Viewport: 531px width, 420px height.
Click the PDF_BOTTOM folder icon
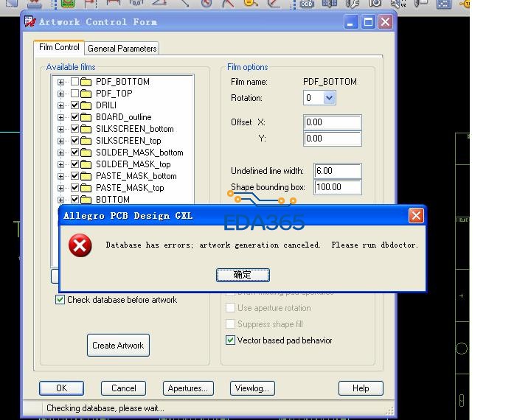pyautogui.click(x=86, y=82)
